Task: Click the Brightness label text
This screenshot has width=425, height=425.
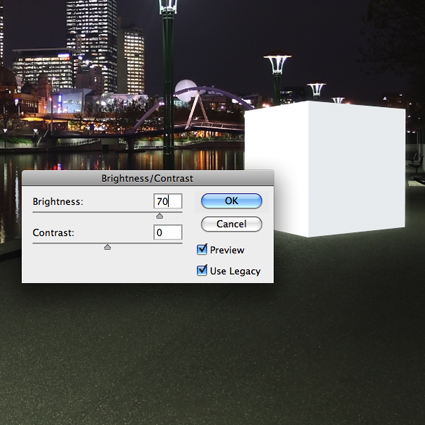Action: pyautogui.click(x=58, y=202)
